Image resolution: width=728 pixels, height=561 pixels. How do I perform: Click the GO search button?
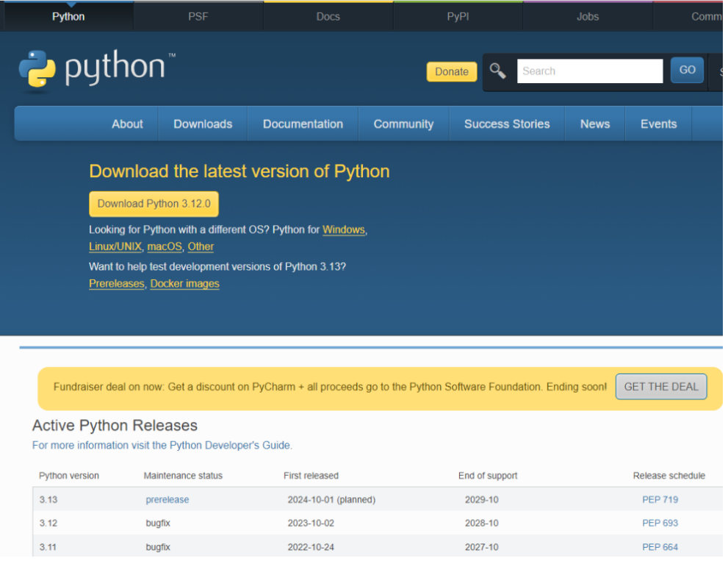coord(687,70)
